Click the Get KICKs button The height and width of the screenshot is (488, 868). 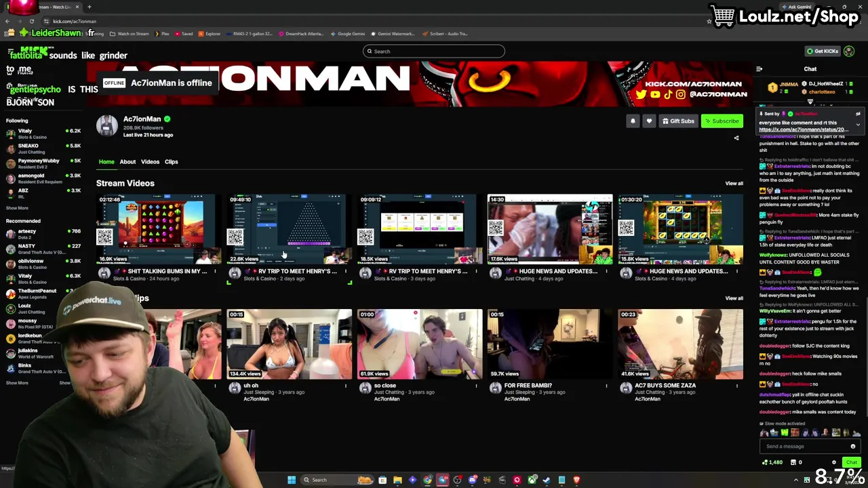point(822,52)
